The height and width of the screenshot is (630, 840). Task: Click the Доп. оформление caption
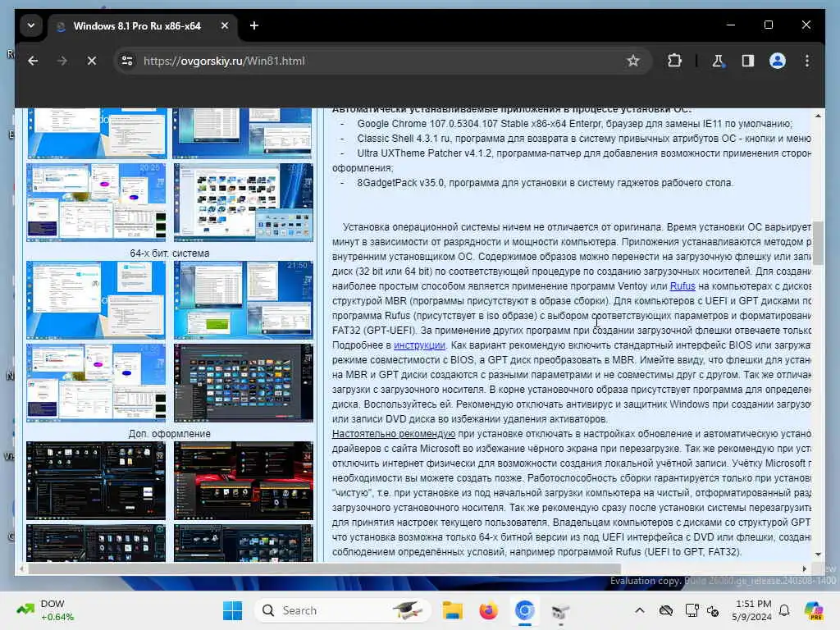point(169,434)
